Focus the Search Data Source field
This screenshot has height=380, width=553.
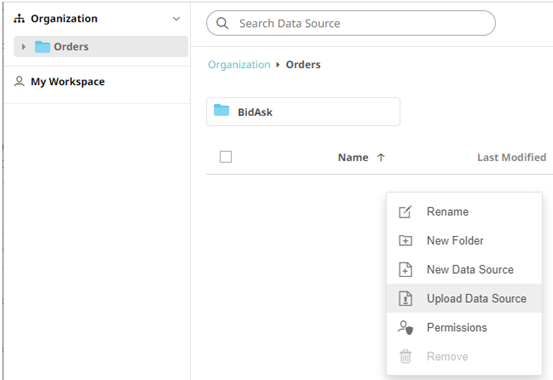click(351, 23)
